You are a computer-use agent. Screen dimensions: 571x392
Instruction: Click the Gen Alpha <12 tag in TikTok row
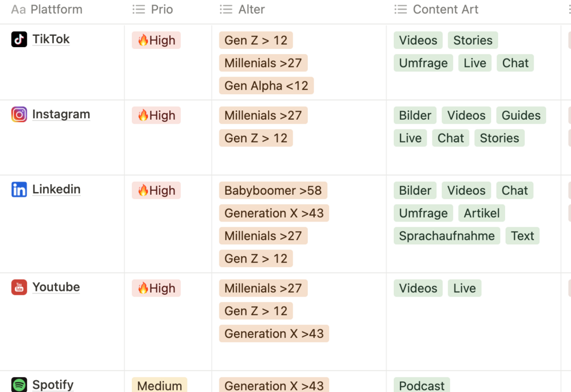click(x=265, y=85)
